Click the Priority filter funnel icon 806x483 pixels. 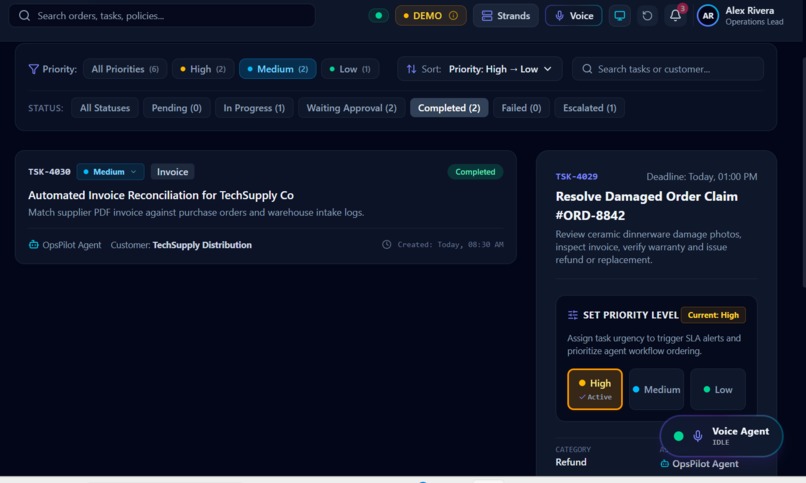(33, 69)
